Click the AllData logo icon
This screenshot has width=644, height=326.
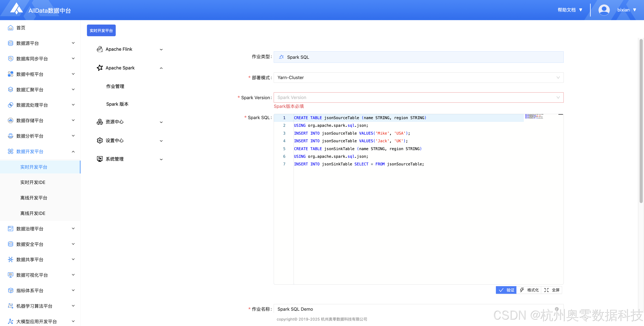(x=17, y=9)
